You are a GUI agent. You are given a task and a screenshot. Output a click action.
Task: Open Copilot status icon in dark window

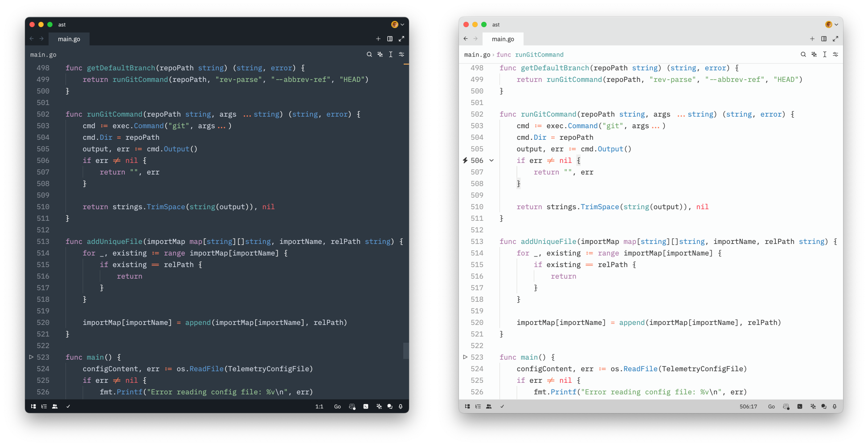click(352, 406)
